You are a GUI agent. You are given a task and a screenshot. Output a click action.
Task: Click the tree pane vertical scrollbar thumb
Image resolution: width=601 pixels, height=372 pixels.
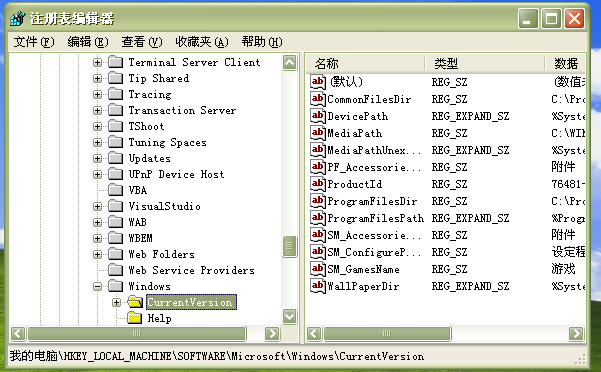(x=290, y=246)
